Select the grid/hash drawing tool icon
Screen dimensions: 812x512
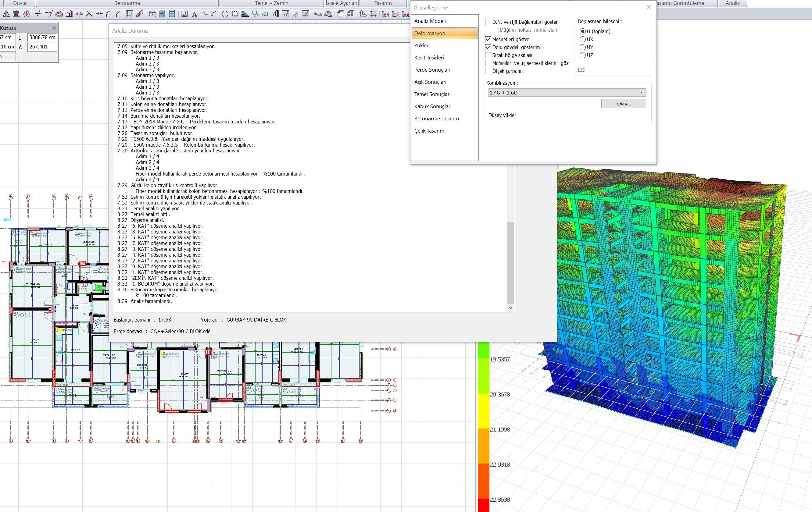[x=172, y=14]
